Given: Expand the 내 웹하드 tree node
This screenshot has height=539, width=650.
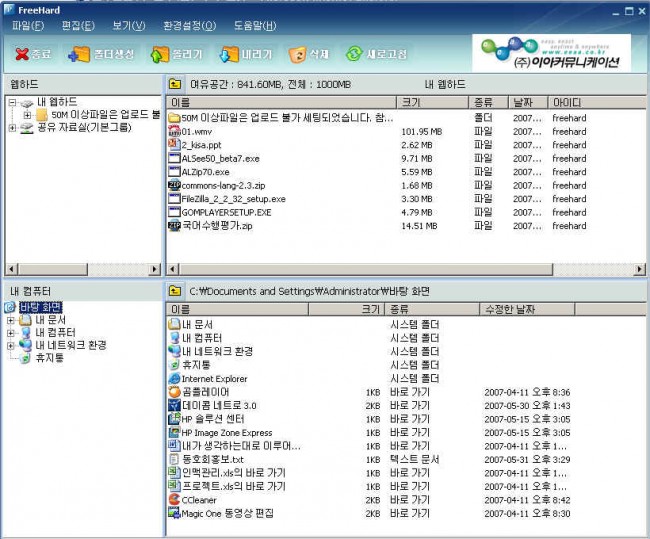Looking at the screenshot, I should pos(12,102).
